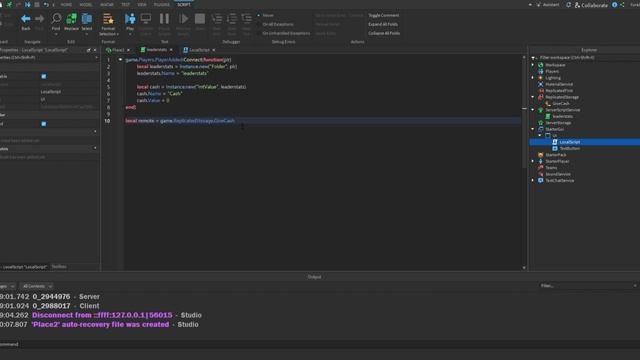Collapse the Workspace tree node
Image resolution: width=640 pixels, height=360 pixels.
click(533, 65)
